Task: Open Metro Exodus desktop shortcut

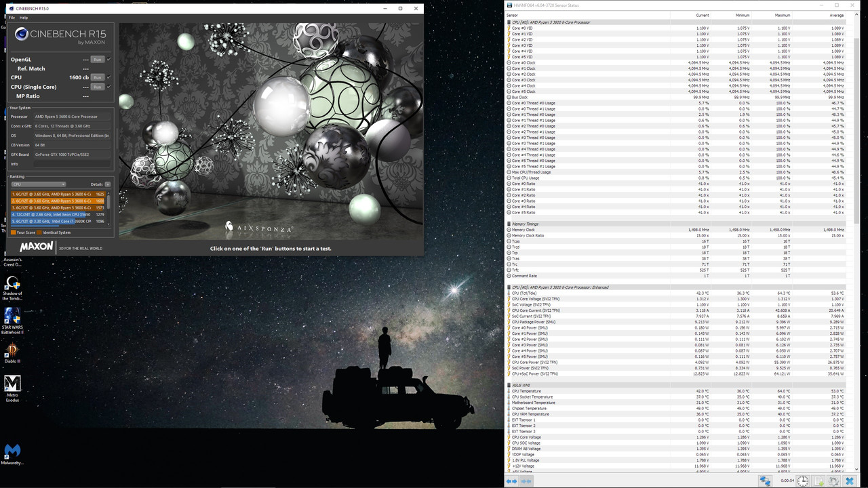Action: tap(12, 388)
